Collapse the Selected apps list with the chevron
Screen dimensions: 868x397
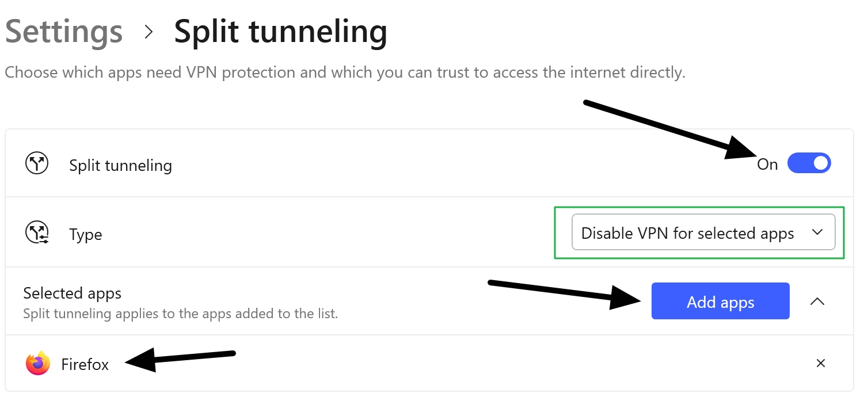[817, 301]
